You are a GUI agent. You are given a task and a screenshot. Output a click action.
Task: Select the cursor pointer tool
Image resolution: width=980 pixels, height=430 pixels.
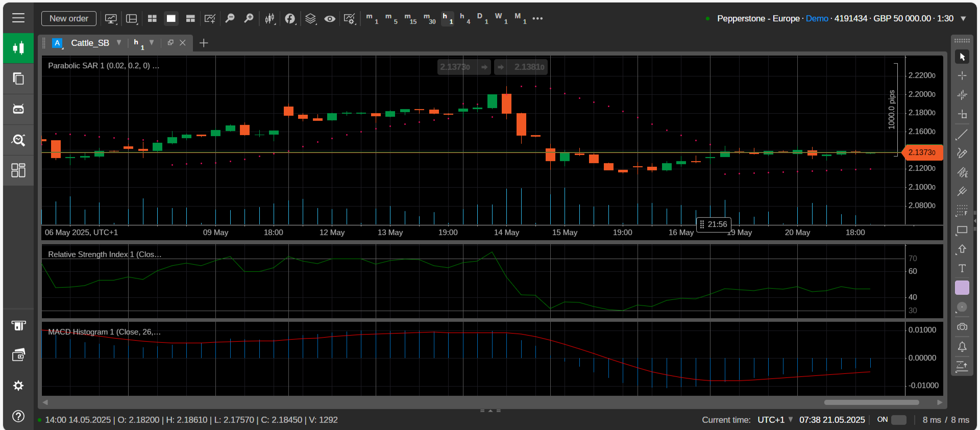click(962, 57)
